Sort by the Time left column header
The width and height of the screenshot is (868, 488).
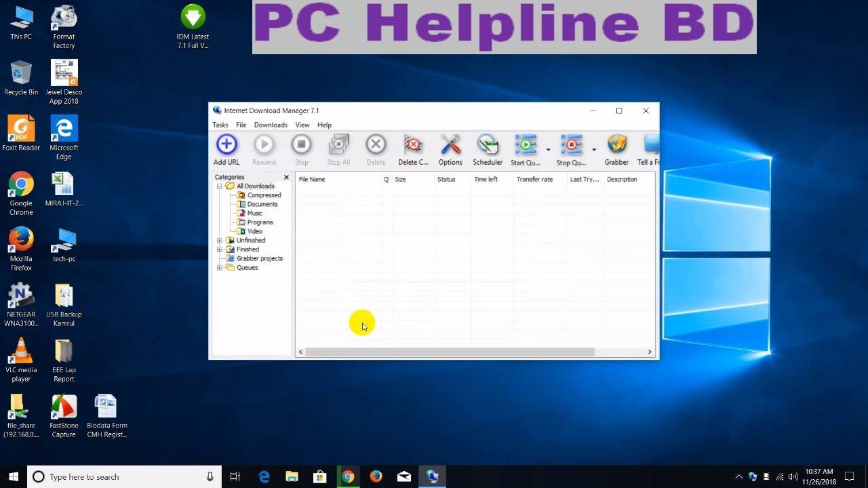492,180
